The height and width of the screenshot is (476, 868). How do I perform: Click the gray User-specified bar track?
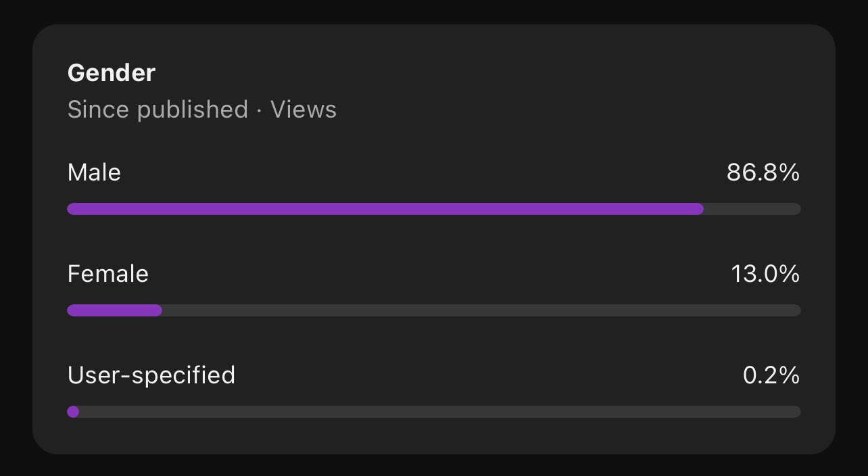click(x=440, y=412)
